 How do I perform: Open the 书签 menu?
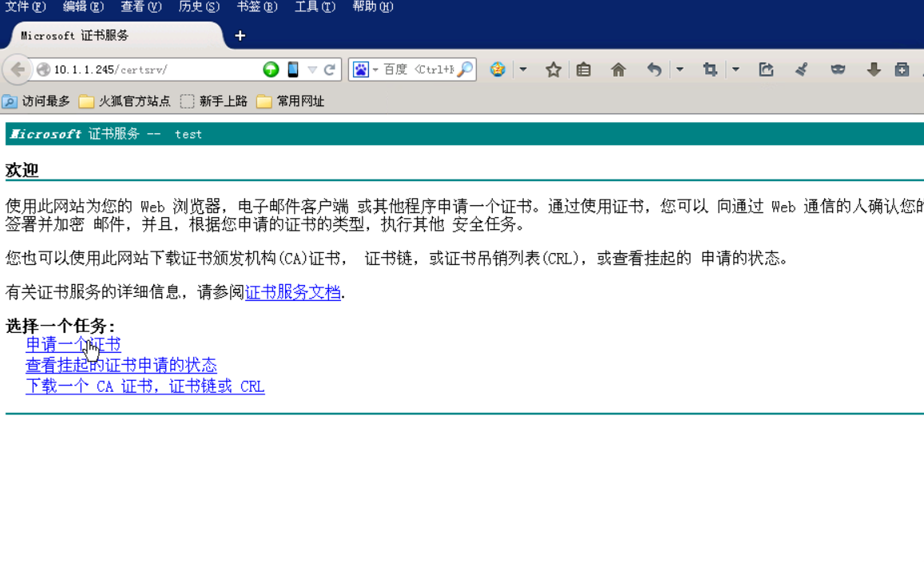coord(257,6)
